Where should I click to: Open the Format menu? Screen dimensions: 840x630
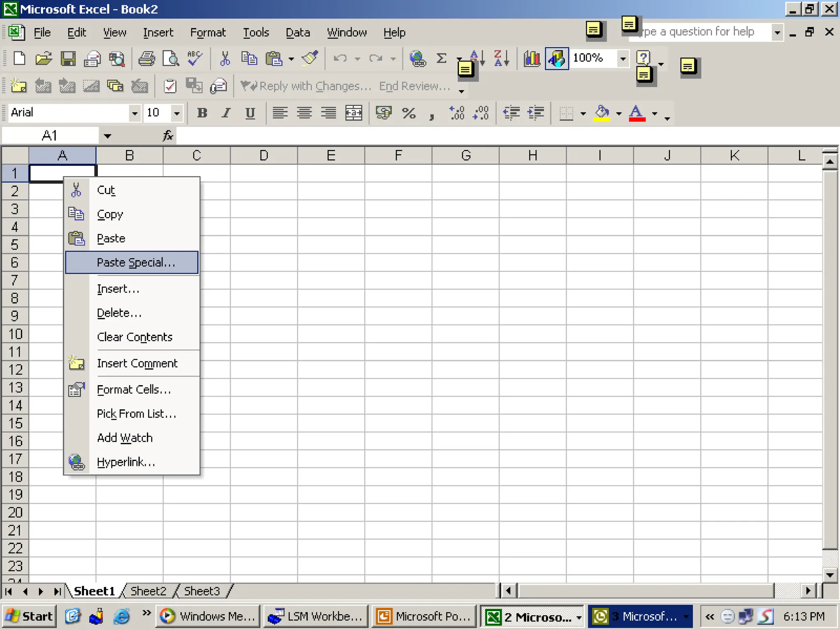(x=208, y=32)
